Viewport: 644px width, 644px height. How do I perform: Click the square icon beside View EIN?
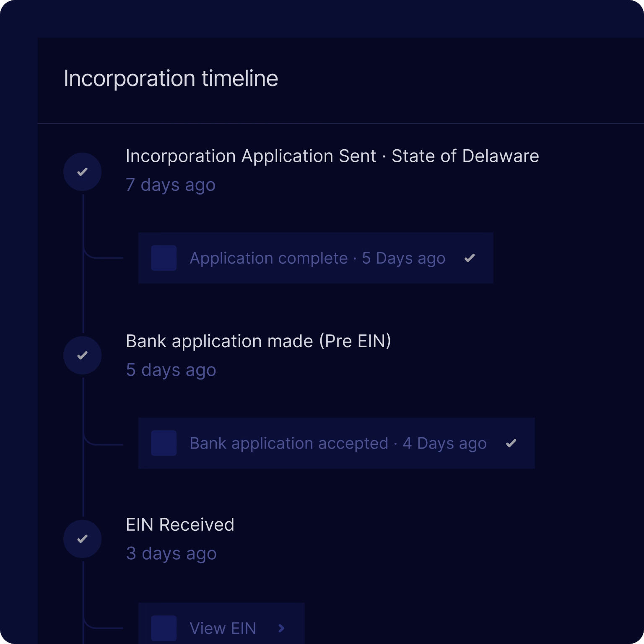point(164,628)
